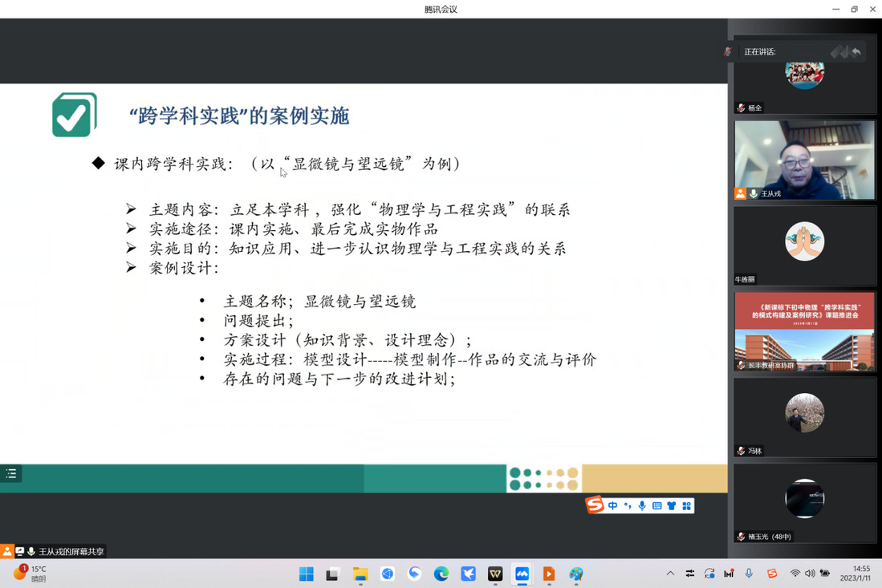The image size is (882, 588).
Task: Open the Sogou soft keyboard icon
Action: click(x=656, y=506)
